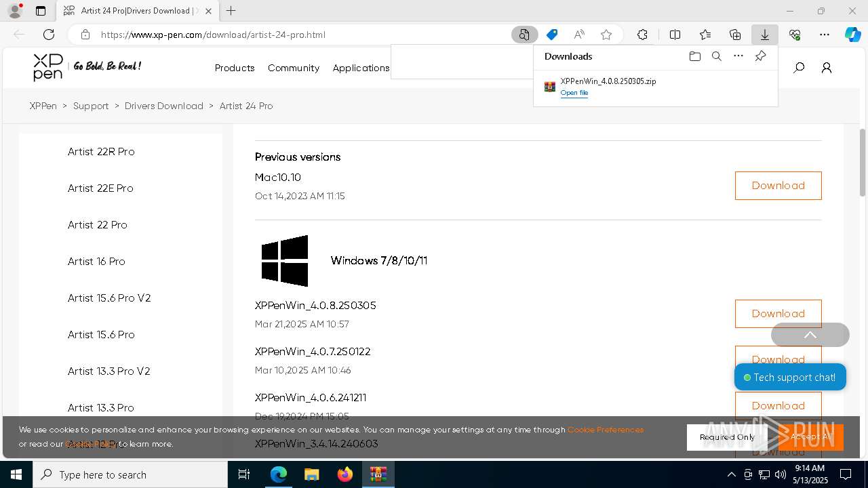The width and height of the screenshot is (868, 488).
Task: Activate Read aloud icon in address bar
Action: [579, 35]
